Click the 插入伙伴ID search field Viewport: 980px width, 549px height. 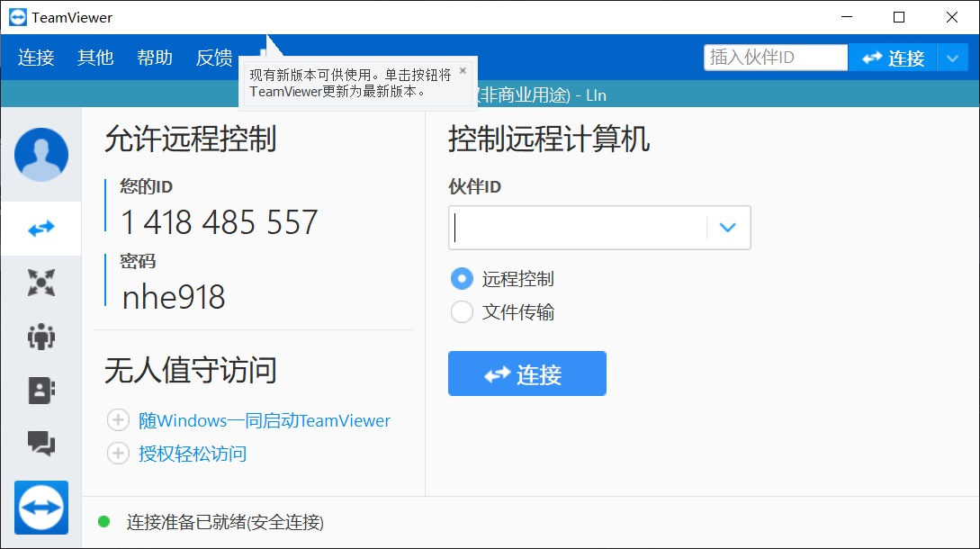coord(776,58)
